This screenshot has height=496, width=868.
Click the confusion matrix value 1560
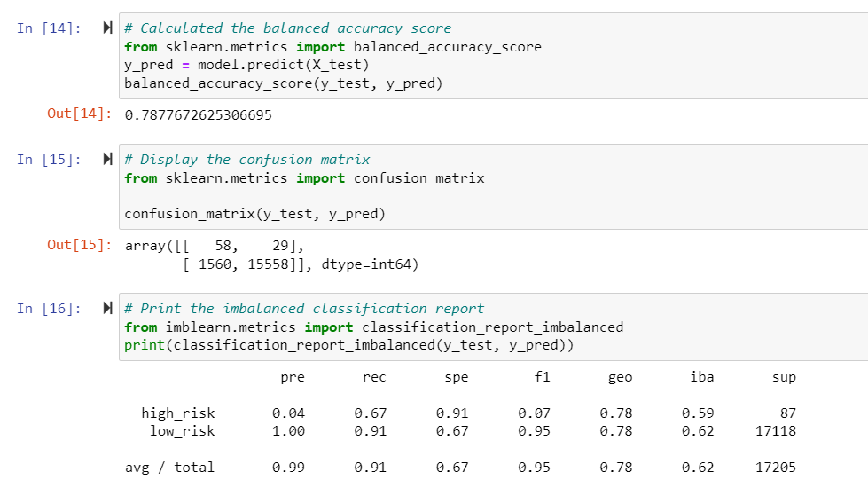[215, 264]
